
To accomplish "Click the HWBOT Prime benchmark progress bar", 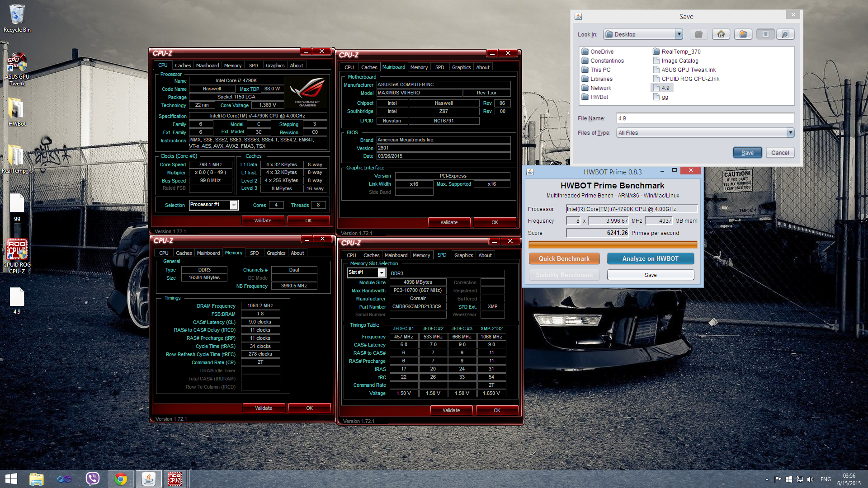I will 613,244.
